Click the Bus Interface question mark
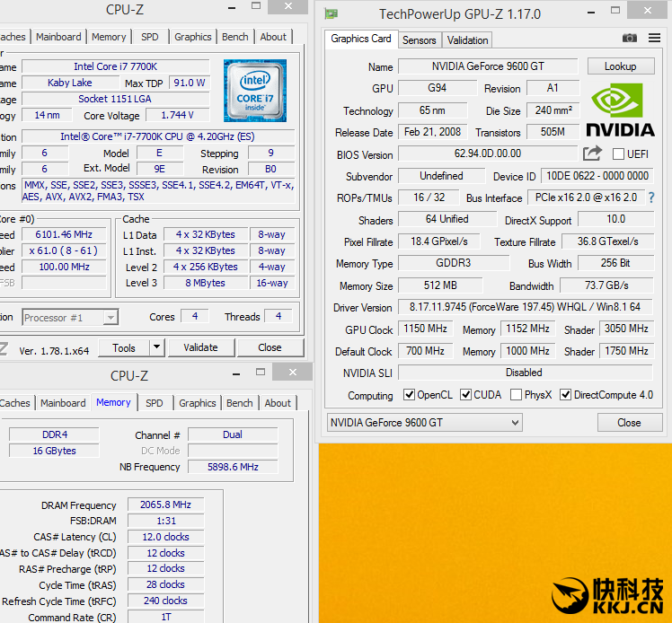The height and width of the screenshot is (623, 672). click(x=651, y=197)
